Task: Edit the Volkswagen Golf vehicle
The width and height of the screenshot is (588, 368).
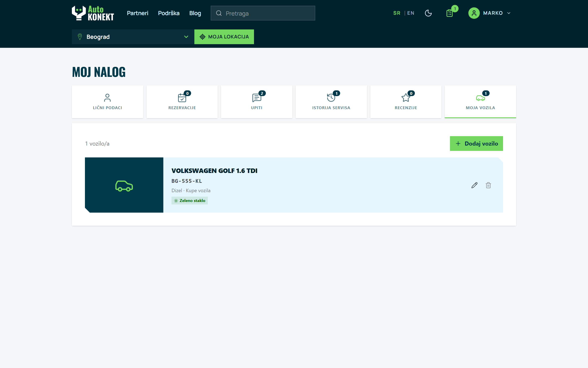Action: (474, 185)
